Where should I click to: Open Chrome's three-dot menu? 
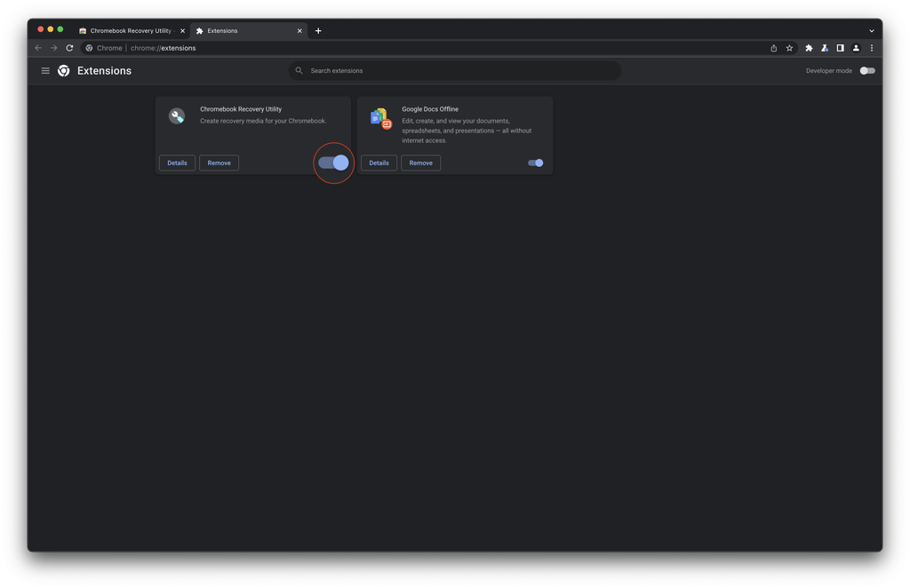pyautogui.click(x=871, y=48)
